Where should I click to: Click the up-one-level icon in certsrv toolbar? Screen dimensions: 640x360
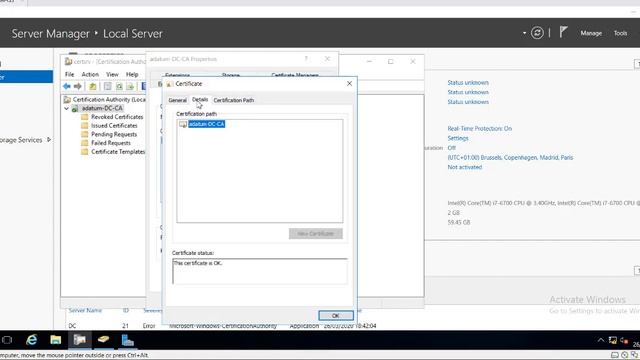tap(93, 86)
